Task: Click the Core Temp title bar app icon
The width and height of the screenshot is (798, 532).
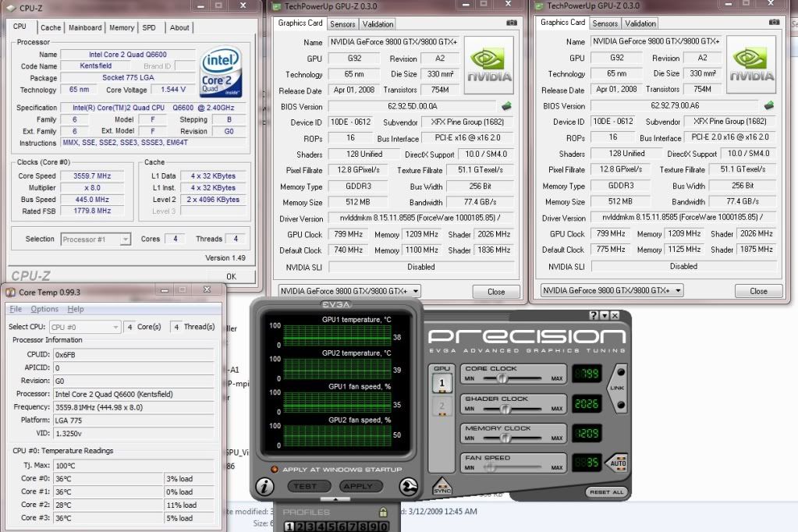Action: tap(10, 293)
